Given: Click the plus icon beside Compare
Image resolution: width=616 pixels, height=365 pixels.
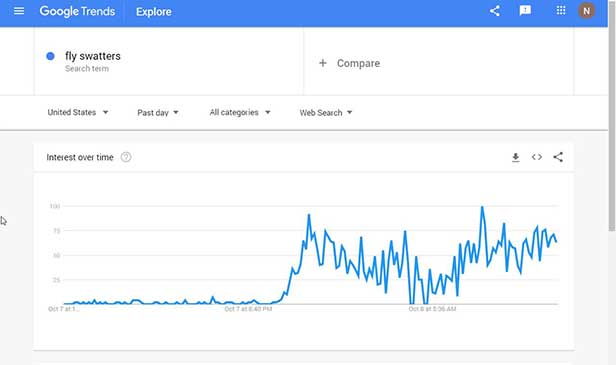Looking at the screenshot, I should coord(323,63).
